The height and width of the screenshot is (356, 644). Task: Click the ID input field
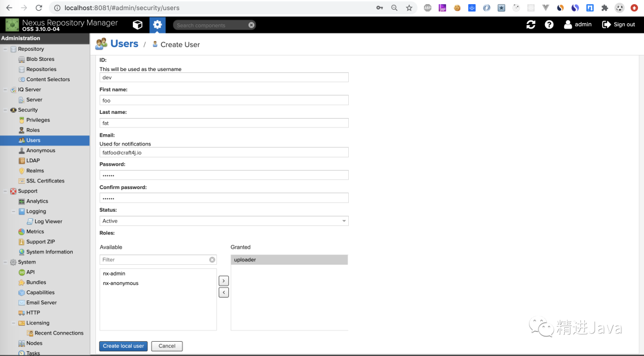pyautogui.click(x=224, y=78)
